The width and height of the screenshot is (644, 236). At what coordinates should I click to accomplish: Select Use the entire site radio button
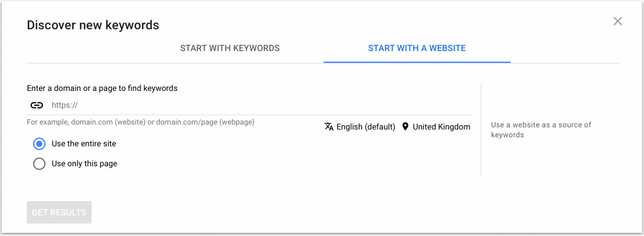pyautogui.click(x=39, y=144)
